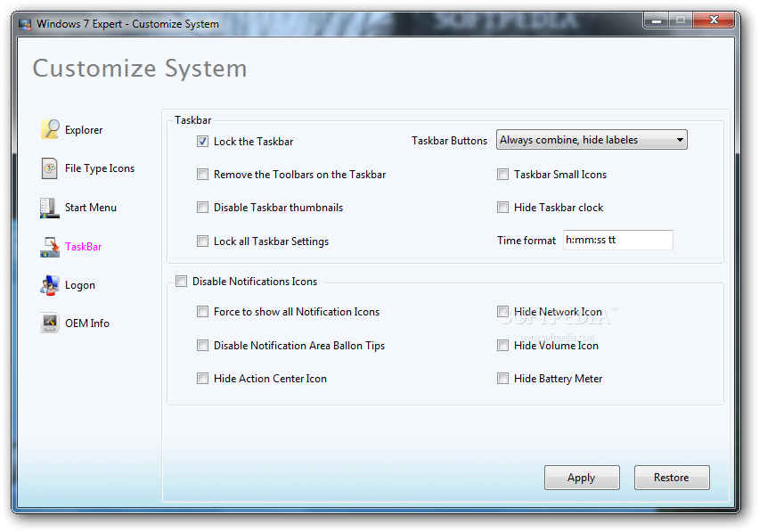This screenshot has width=759, height=532.
Task: Click the Explorer magnifier icon
Action: [x=50, y=129]
